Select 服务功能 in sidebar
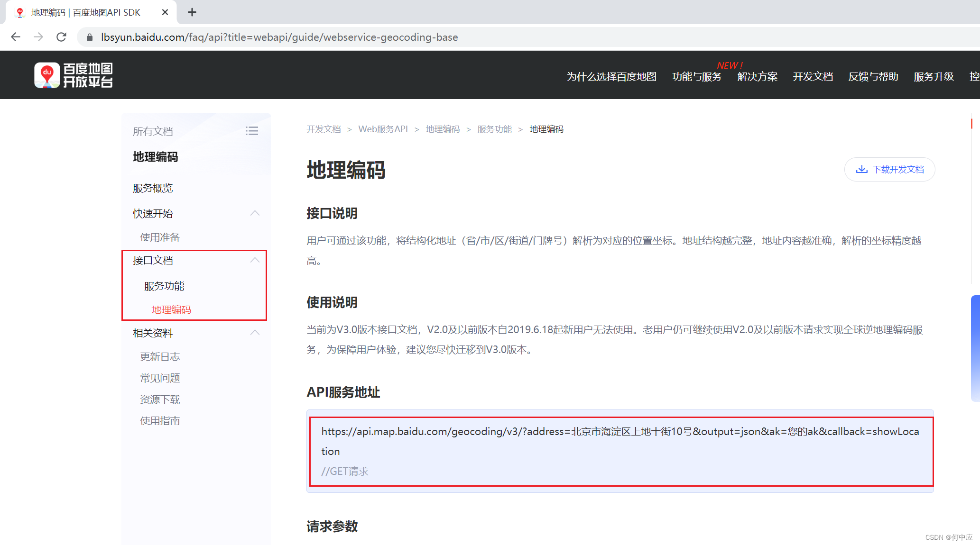980x545 pixels. point(164,286)
